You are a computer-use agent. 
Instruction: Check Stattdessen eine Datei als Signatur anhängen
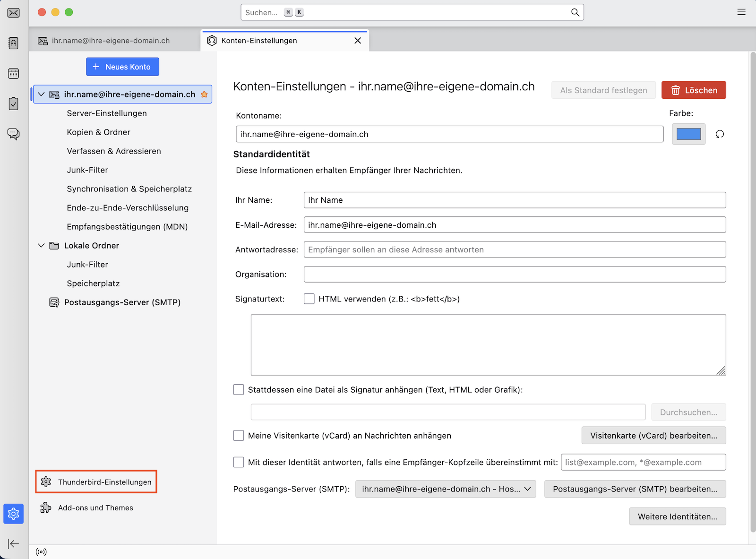point(239,389)
